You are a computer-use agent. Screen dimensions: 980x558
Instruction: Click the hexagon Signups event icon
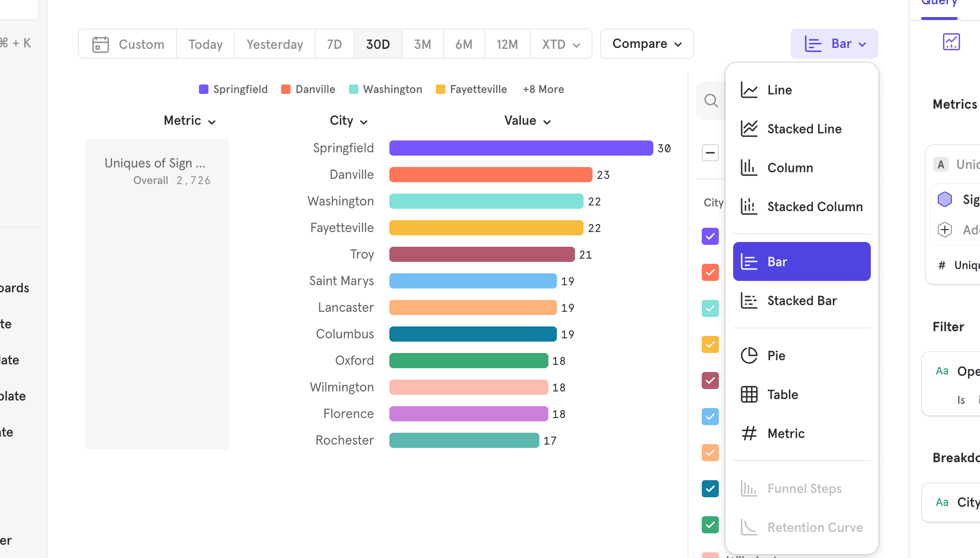[x=944, y=199]
